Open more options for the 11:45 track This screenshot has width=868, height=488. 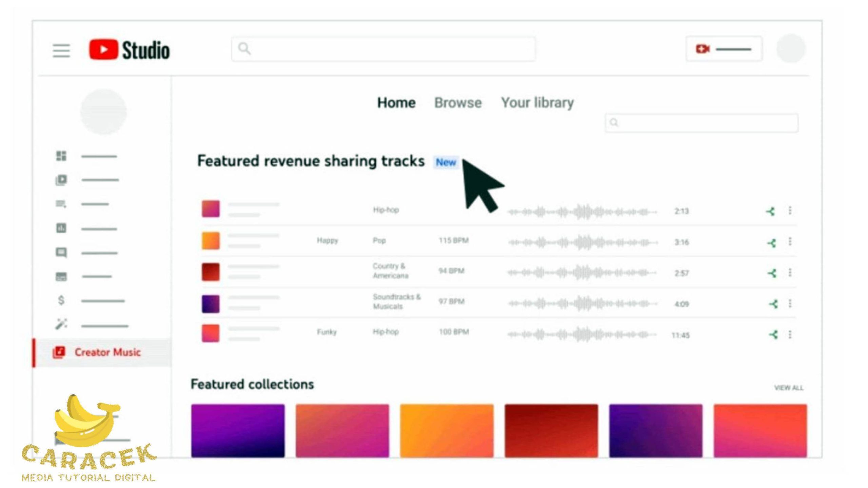coord(790,335)
